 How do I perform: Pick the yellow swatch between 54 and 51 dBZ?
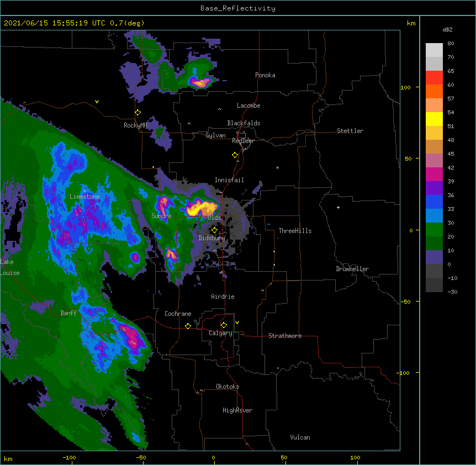click(434, 119)
